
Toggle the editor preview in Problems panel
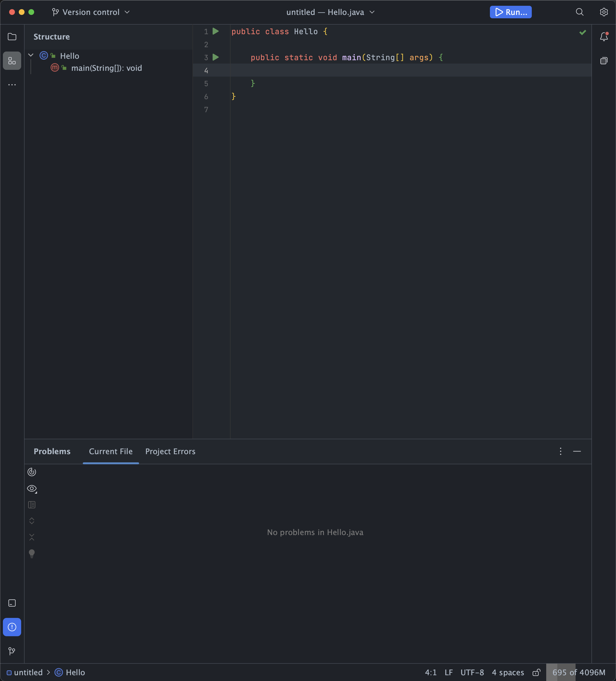pyautogui.click(x=32, y=504)
